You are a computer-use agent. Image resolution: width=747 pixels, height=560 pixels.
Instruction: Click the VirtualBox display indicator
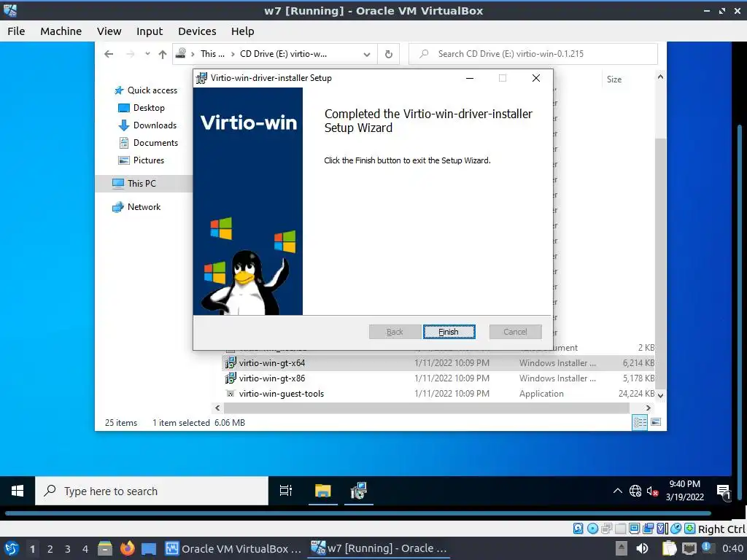point(634,529)
